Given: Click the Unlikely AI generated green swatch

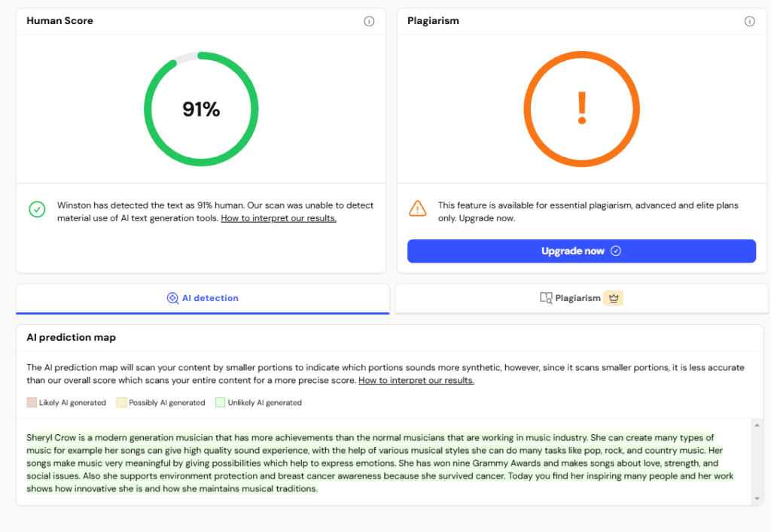Looking at the screenshot, I should [x=220, y=403].
